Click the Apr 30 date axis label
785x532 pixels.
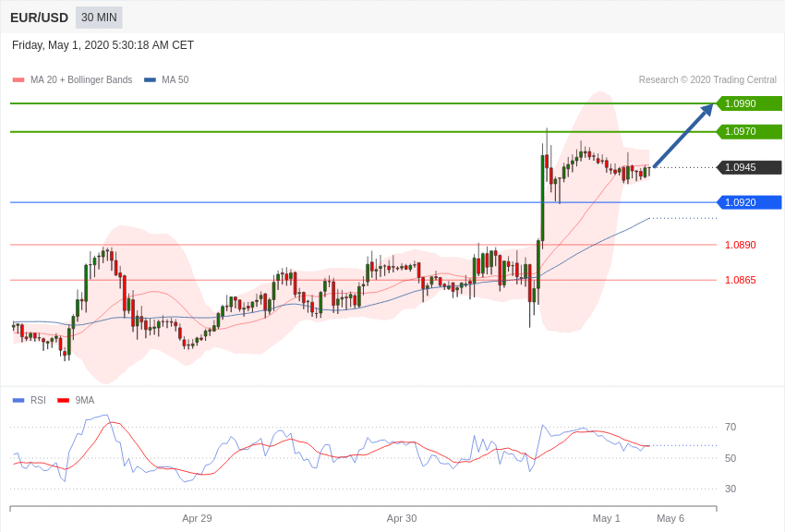coord(402,518)
